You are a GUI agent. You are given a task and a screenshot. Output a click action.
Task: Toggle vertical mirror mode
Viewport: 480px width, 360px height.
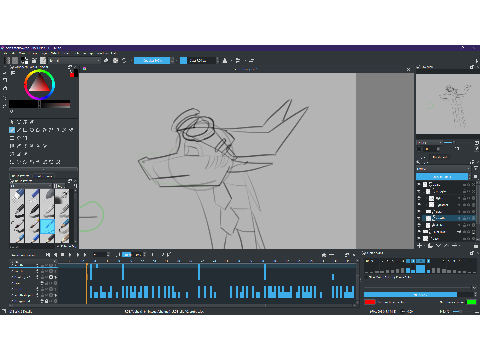(238, 60)
